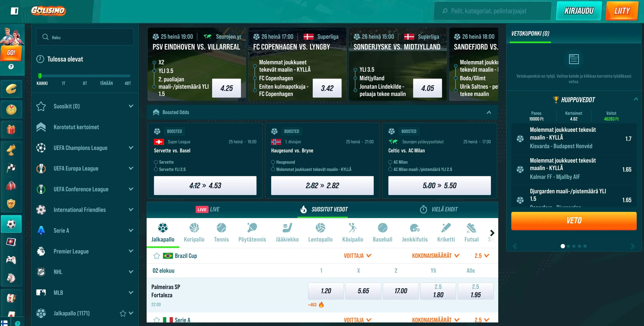Screen dimensions: 644x326
Task: Toggle boosted odds 4.12 » 4.53 Servette
Action: click(x=205, y=186)
